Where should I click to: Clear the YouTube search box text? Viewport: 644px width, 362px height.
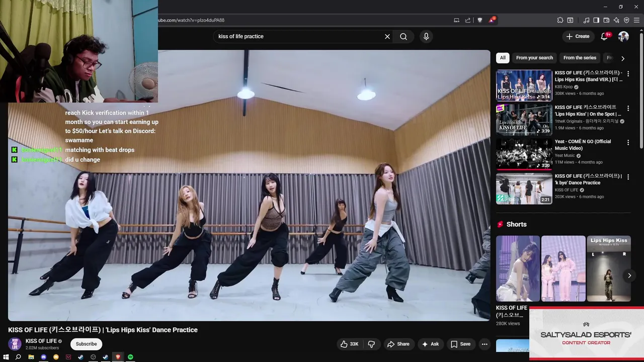387,36
